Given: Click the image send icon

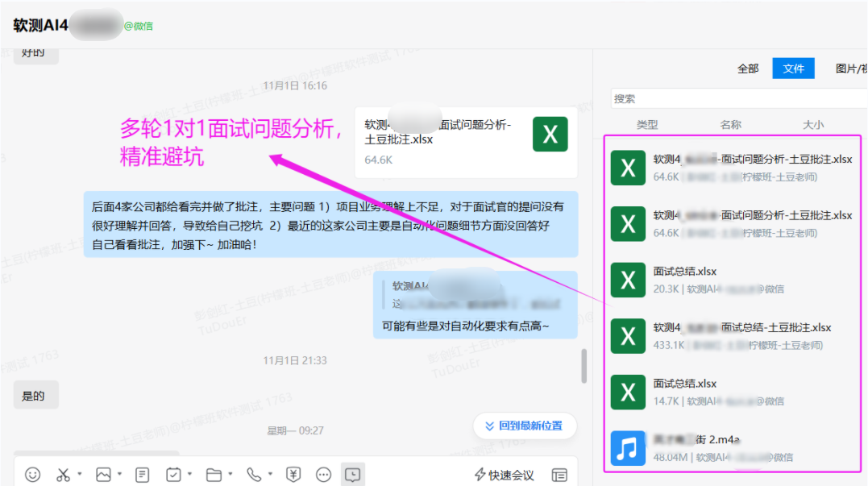Looking at the screenshot, I should point(103,475).
